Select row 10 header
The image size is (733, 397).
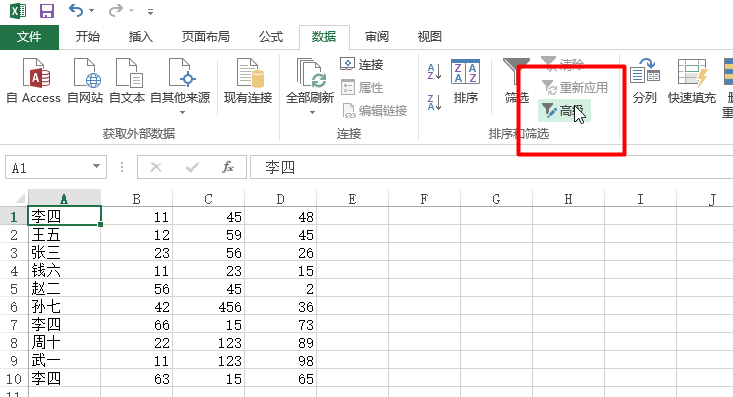pyautogui.click(x=14, y=378)
